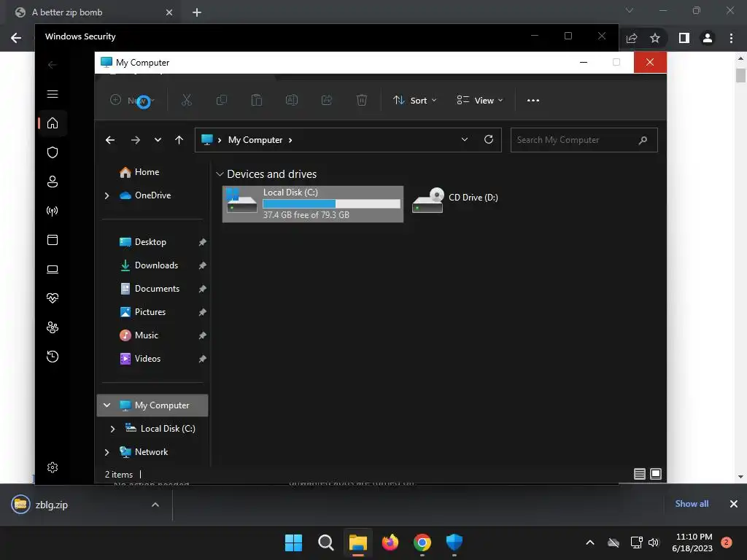
Task: Open recent locations dropdown arrow
Action: [158, 140]
